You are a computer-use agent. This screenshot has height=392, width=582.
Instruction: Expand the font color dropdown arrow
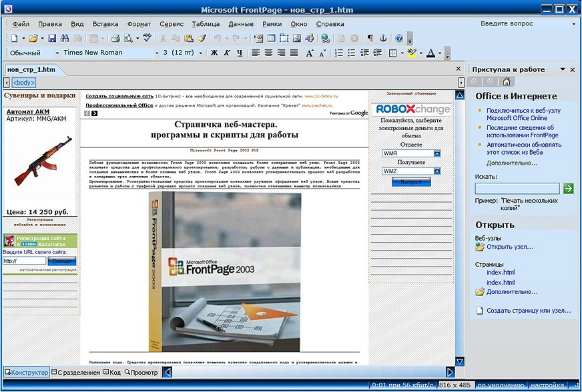point(440,53)
